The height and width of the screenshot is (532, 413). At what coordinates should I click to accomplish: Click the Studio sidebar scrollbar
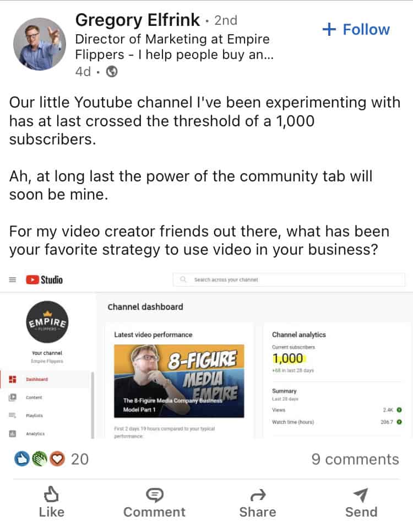click(x=93, y=405)
